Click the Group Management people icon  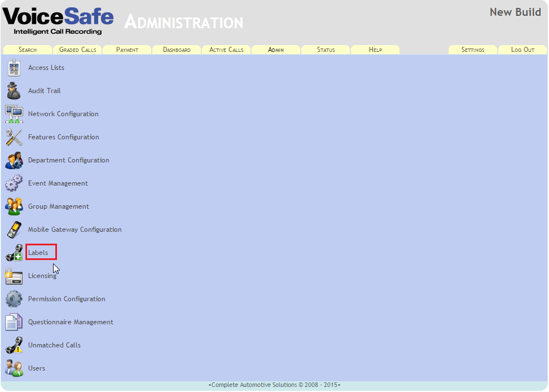click(x=14, y=206)
